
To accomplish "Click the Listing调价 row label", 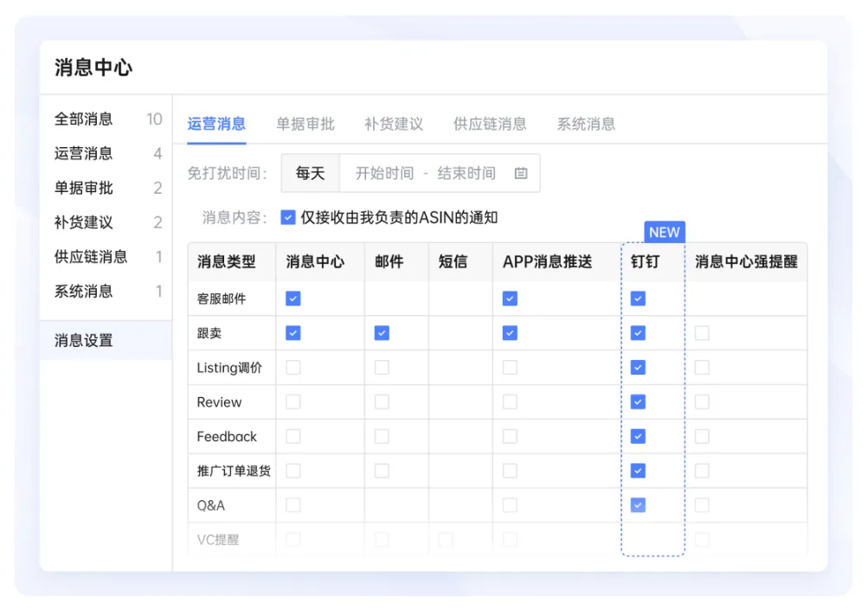I will [229, 368].
